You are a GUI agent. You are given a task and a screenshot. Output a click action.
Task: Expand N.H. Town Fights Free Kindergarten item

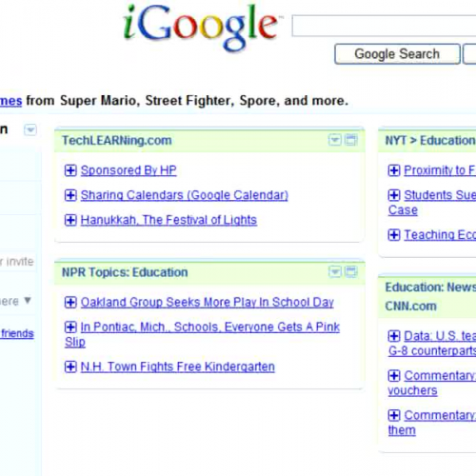click(70, 367)
